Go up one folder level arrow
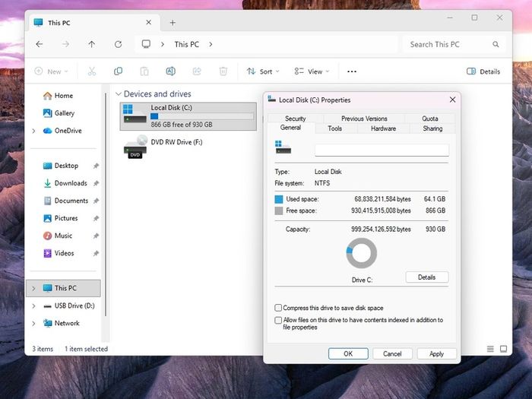The height and width of the screenshot is (399, 532). point(92,44)
